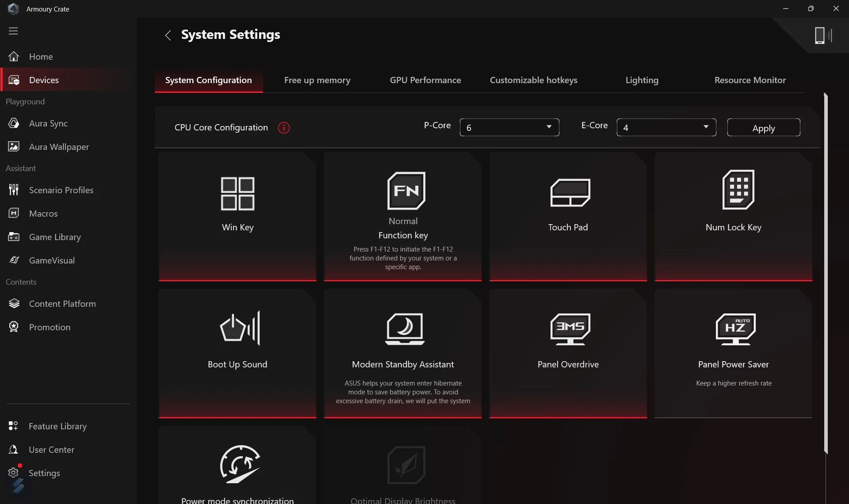Click the Feature Library icon
Image resolution: width=849 pixels, height=504 pixels.
pyautogui.click(x=13, y=426)
